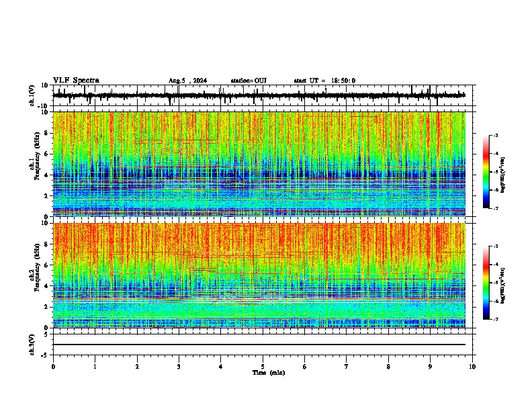This screenshot has height=411, width=532.
Task: Click the ch.1 spectrogram color bar
Action: [x=486, y=172]
